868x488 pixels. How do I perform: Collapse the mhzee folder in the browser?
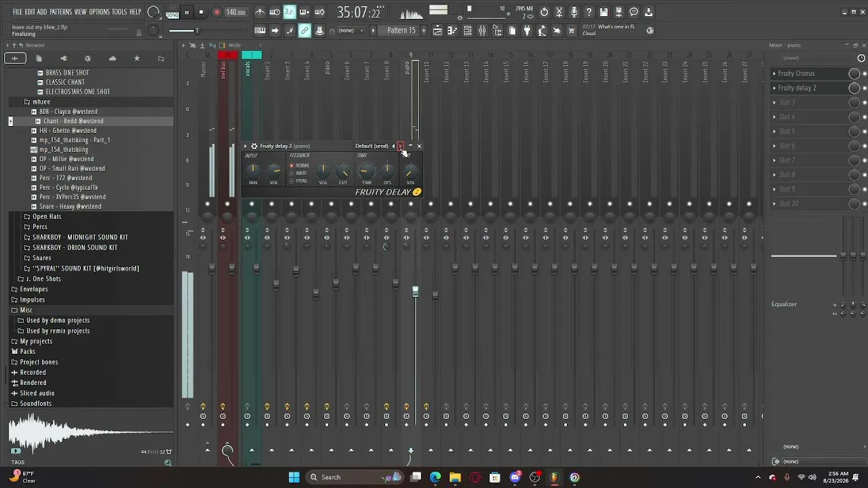point(41,102)
